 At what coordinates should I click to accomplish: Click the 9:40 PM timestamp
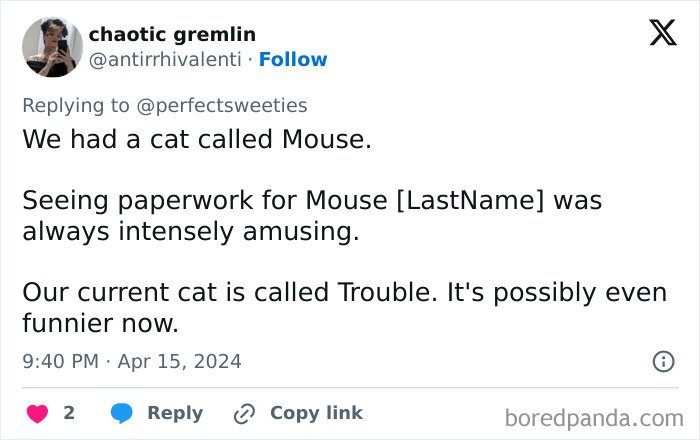pyautogui.click(x=60, y=361)
